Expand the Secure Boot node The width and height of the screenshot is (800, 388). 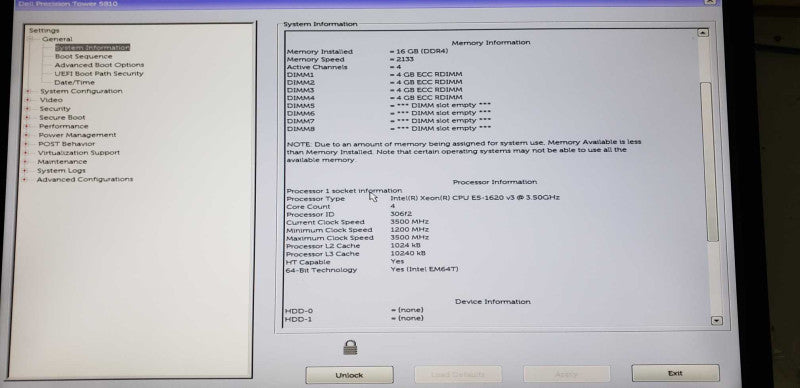click(28, 117)
